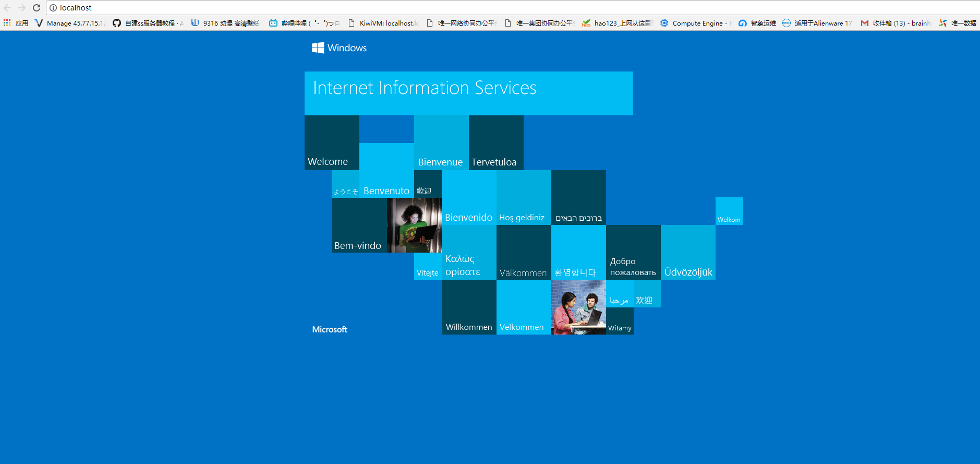Click the Welcome tile

(x=332, y=142)
